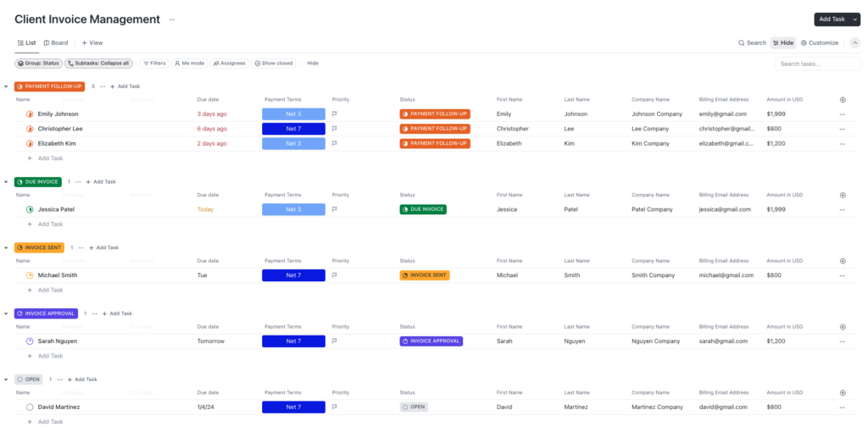The width and height of the screenshot is (868, 438).
Task: Set priority flag for Sarah Nguyen
Action: click(x=334, y=341)
